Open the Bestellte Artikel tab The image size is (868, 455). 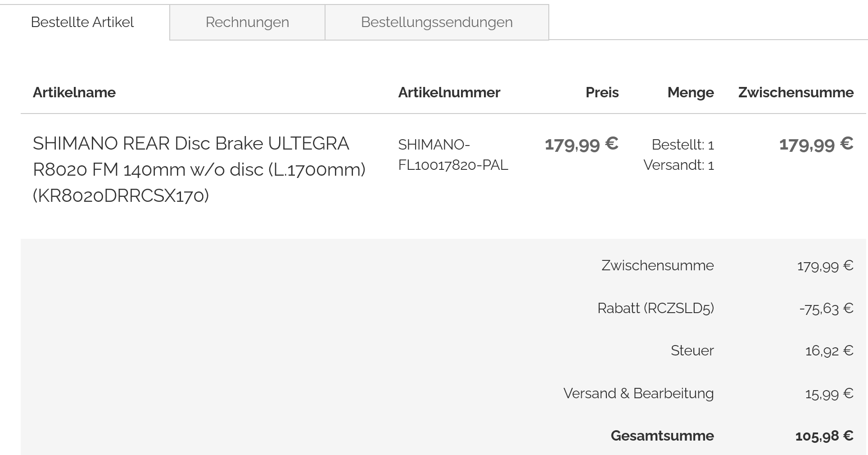(82, 22)
